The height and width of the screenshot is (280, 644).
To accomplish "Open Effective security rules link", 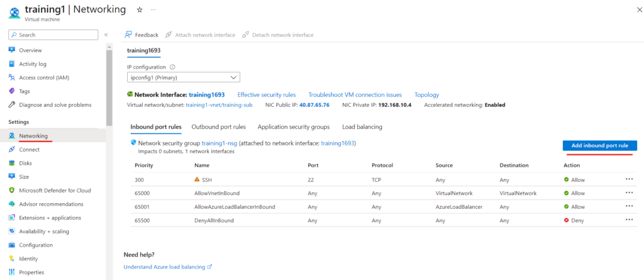I will tap(267, 94).
